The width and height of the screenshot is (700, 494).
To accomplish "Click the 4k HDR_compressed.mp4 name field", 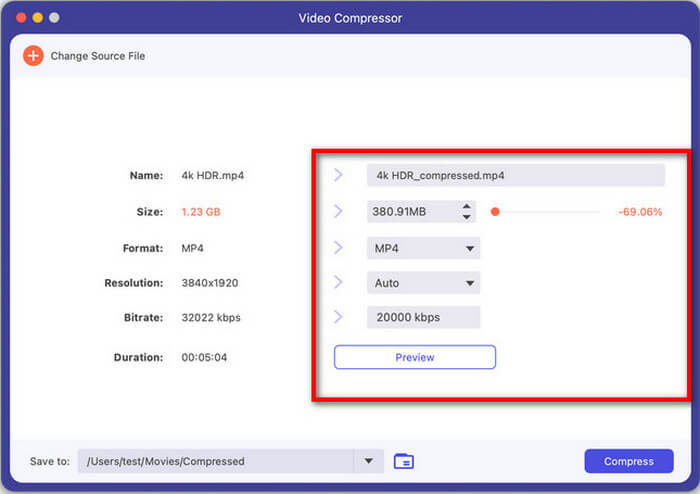I will click(x=515, y=175).
